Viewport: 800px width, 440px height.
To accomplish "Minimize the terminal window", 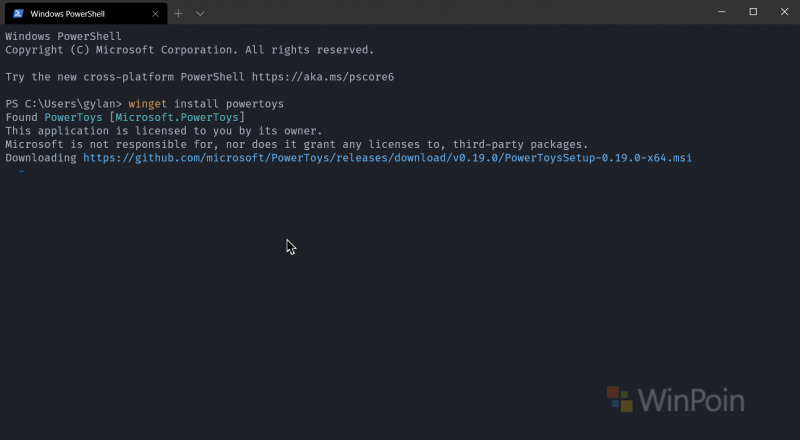I will coord(722,12).
